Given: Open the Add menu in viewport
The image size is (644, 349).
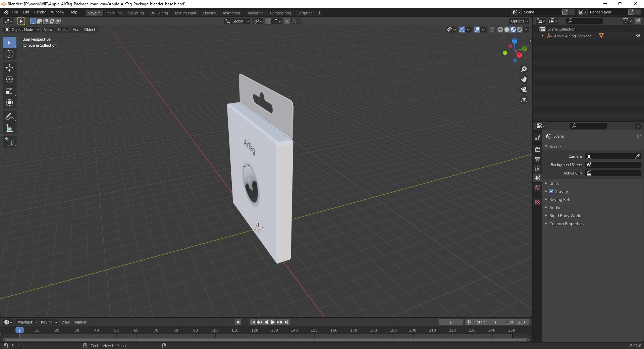Looking at the screenshot, I should pos(76,30).
